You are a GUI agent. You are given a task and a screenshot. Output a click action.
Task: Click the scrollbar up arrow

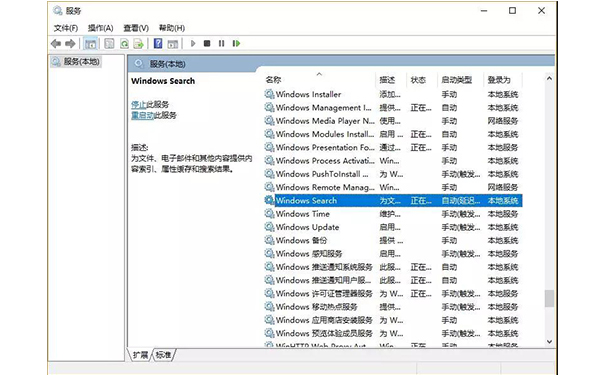549,78
